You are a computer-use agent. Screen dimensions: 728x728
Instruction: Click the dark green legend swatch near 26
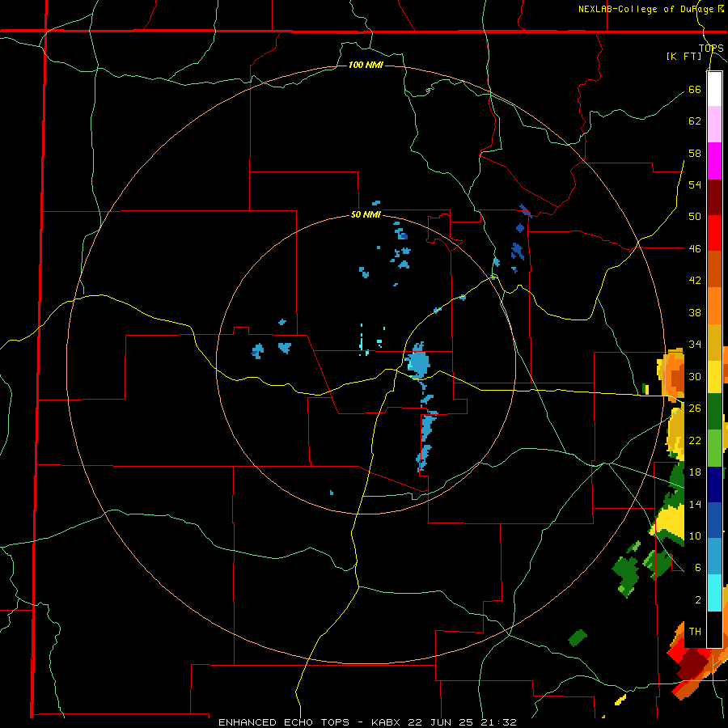[714, 412]
